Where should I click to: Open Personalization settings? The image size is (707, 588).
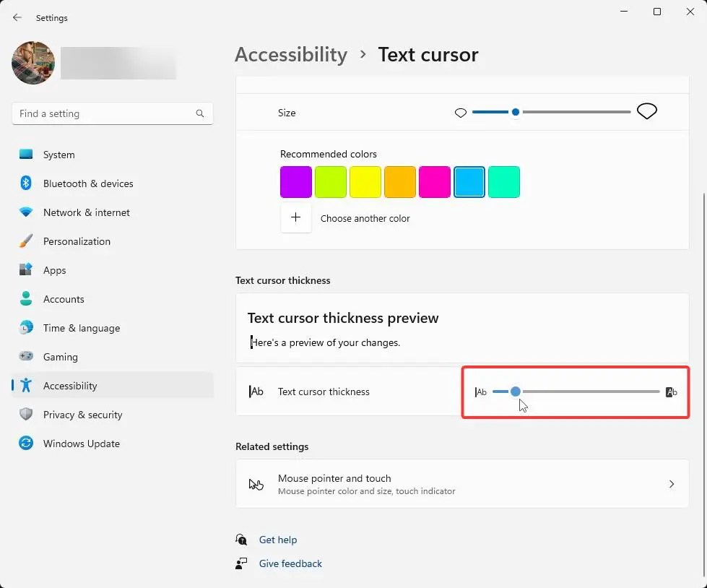click(x=112, y=241)
